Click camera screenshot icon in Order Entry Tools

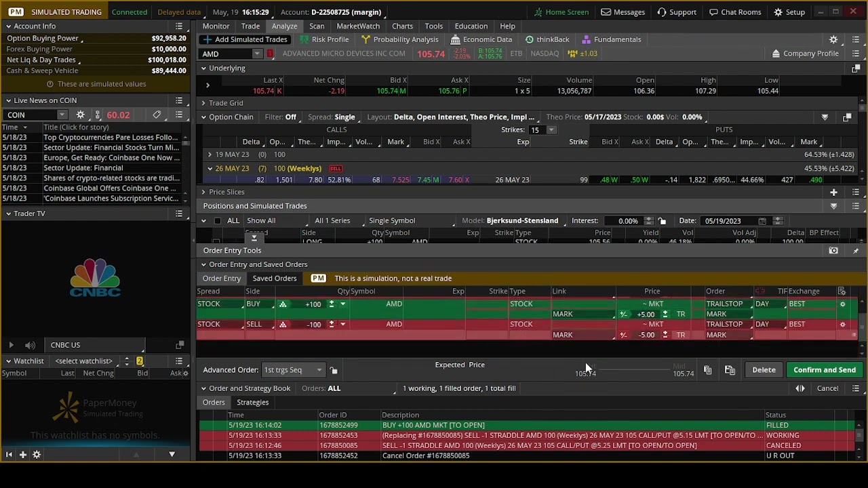pyautogui.click(x=833, y=251)
